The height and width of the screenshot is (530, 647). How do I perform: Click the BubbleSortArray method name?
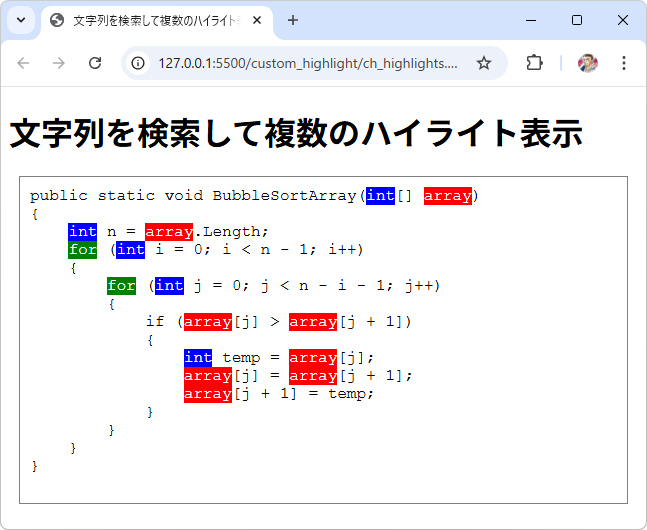(284, 196)
